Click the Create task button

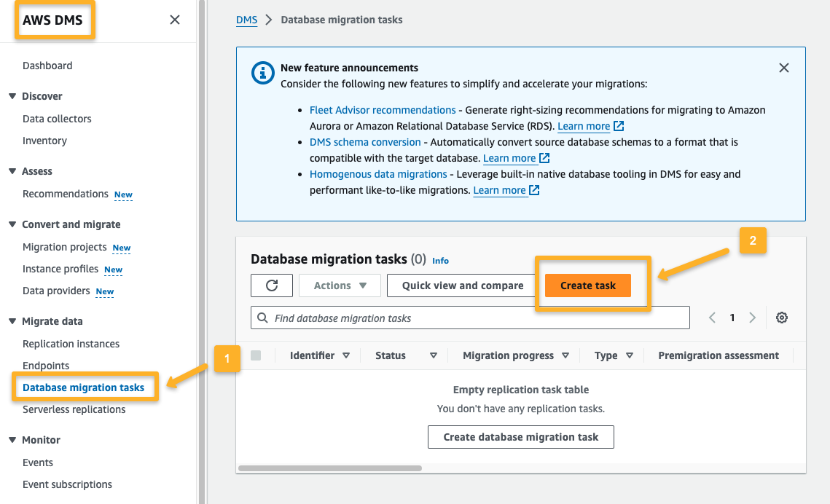[x=587, y=285]
